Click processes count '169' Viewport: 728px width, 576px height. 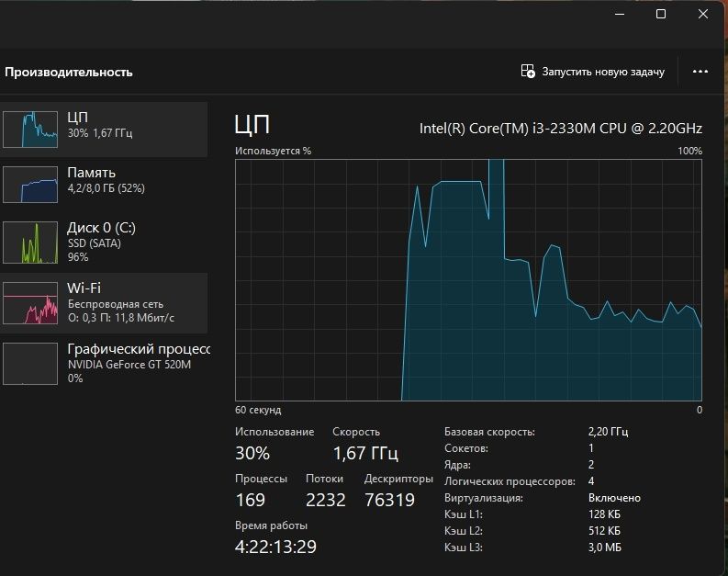[251, 500]
